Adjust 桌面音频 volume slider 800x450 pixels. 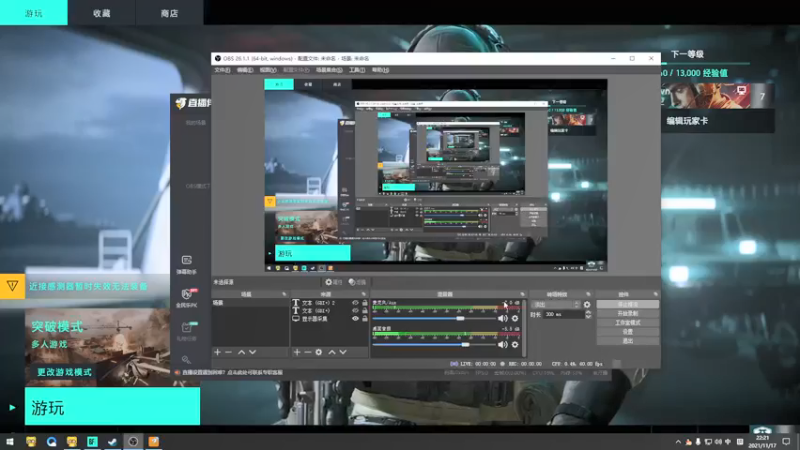434,345
